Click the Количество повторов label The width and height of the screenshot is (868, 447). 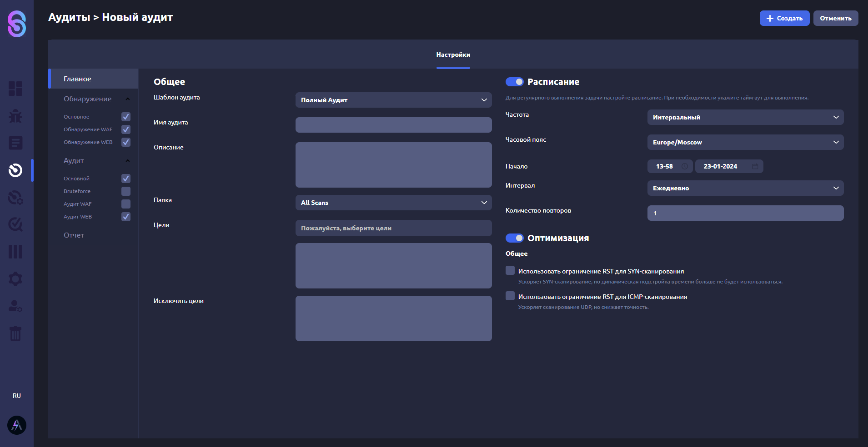(x=538, y=210)
